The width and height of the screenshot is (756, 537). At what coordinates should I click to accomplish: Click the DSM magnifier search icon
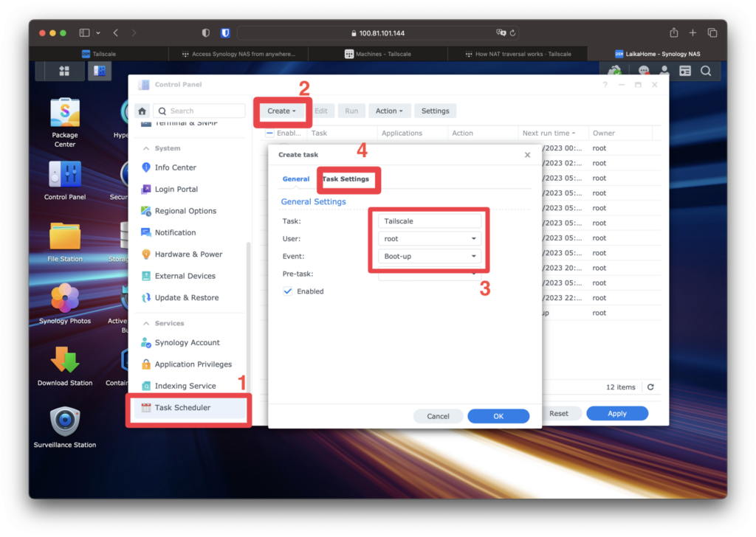coord(706,72)
